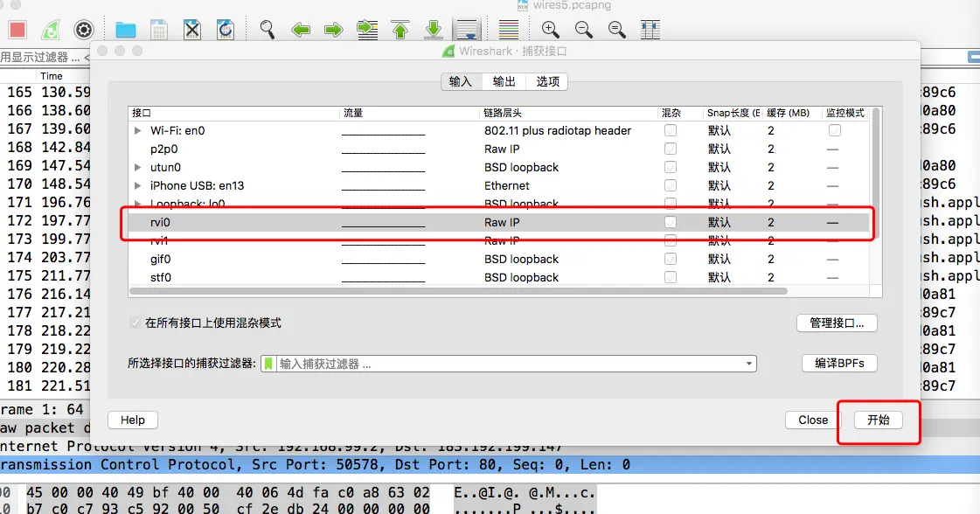Select the rvi0 interface row
This screenshot has height=514, width=980.
click(x=499, y=222)
